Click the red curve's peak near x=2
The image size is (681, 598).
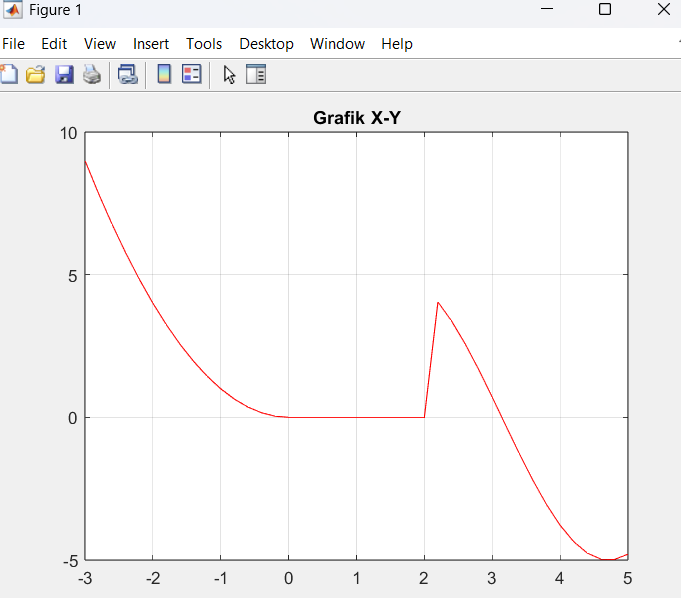(x=438, y=303)
